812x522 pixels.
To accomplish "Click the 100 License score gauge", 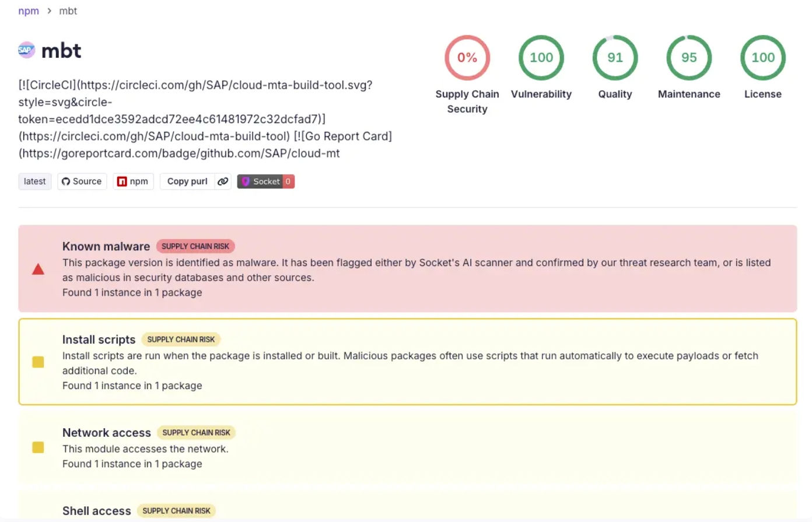I will click(x=763, y=58).
